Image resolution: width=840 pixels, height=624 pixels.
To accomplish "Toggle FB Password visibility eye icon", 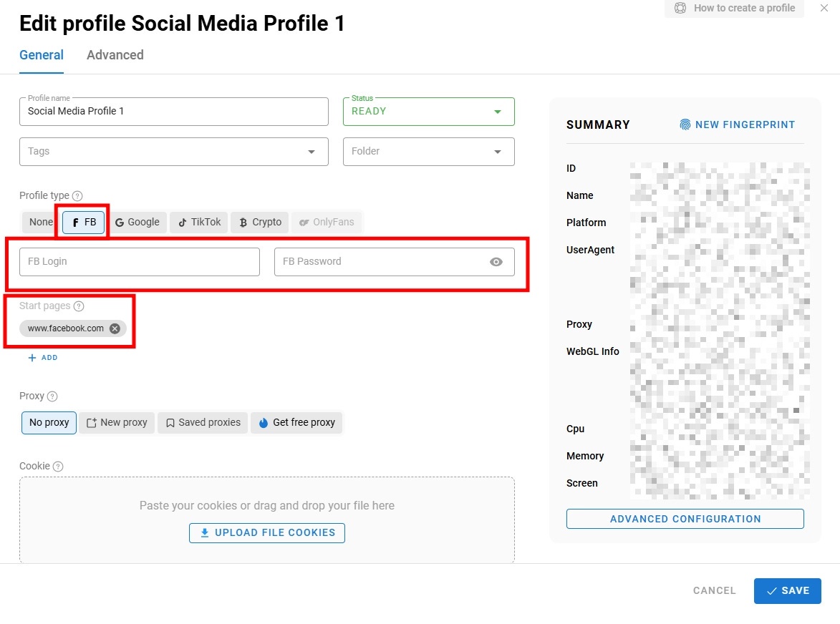I will click(496, 262).
